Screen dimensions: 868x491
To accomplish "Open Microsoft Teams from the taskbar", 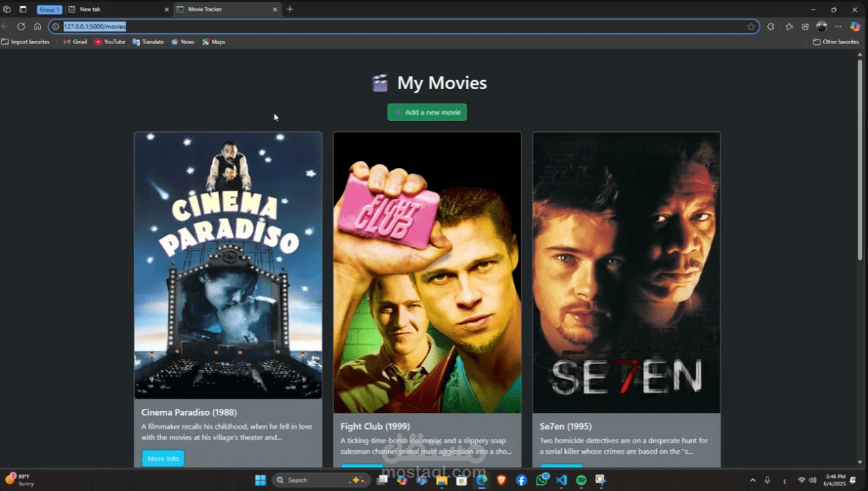I will pyautogui.click(x=422, y=480).
